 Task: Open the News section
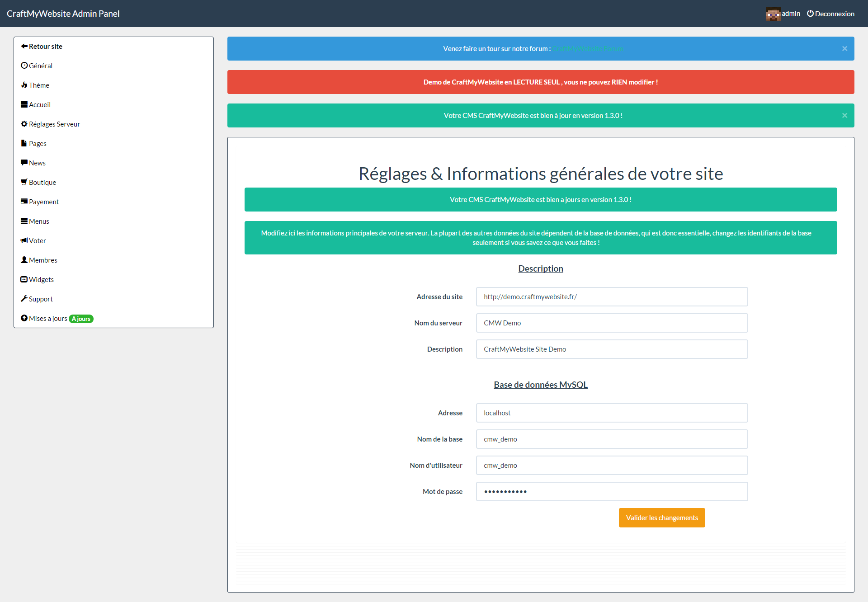[37, 163]
